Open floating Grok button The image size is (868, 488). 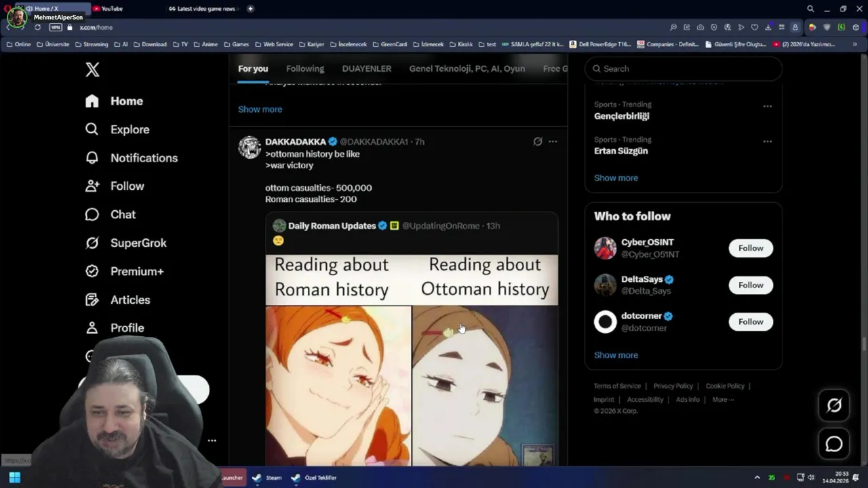pyautogui.click(x=834, y=405)
